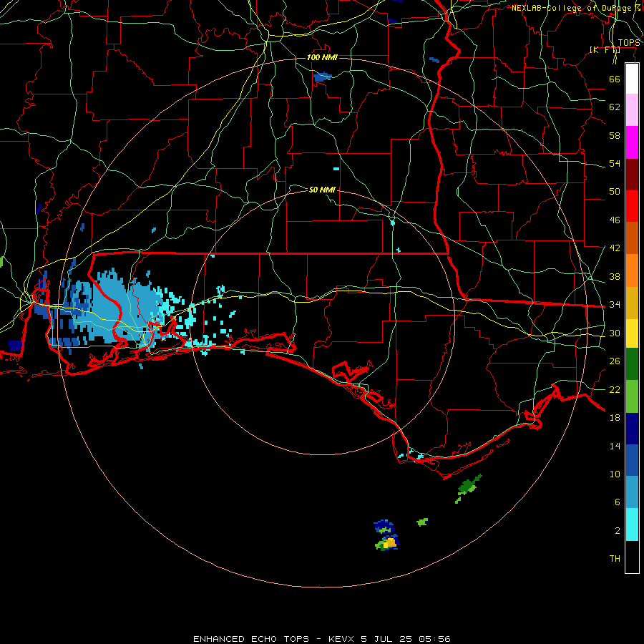Click legend value 58

615,135
